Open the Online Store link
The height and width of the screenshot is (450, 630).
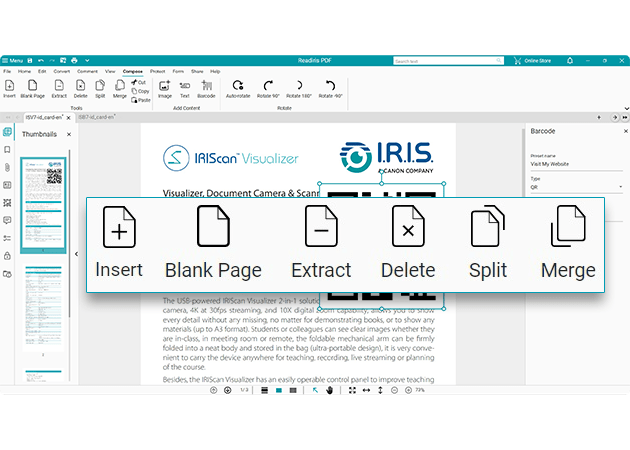click(x=532, y=61)
